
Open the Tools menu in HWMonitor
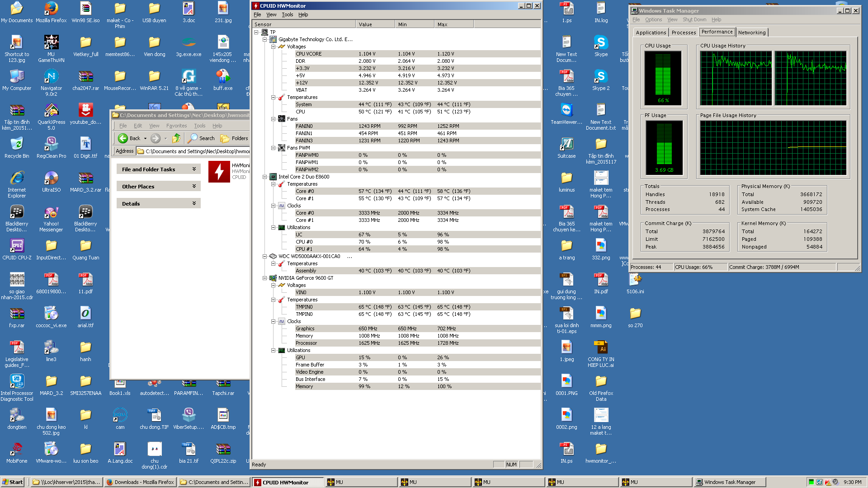[x=288, y=14]
